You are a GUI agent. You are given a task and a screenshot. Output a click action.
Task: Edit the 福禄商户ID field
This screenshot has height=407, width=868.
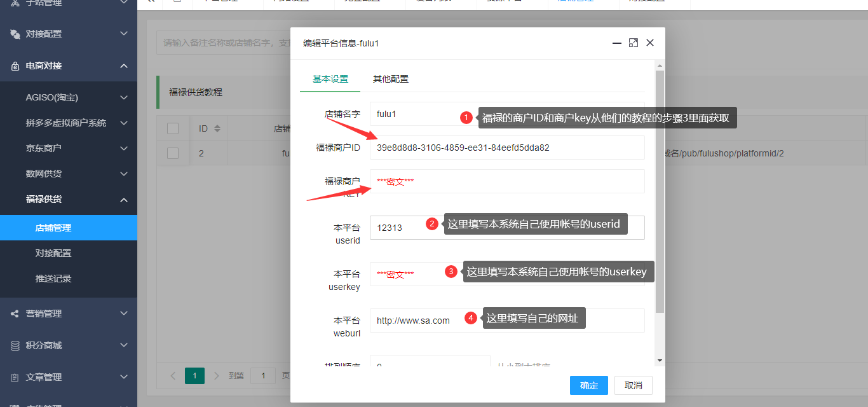(507, 148)
